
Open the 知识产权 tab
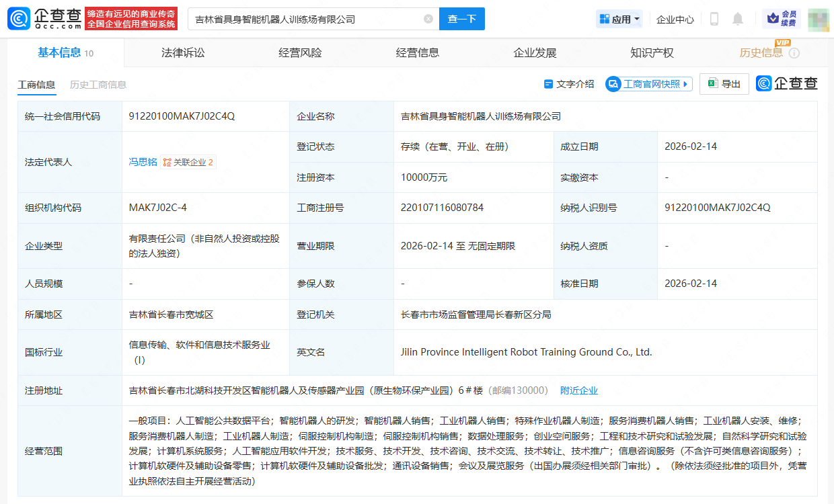point(650,52)
